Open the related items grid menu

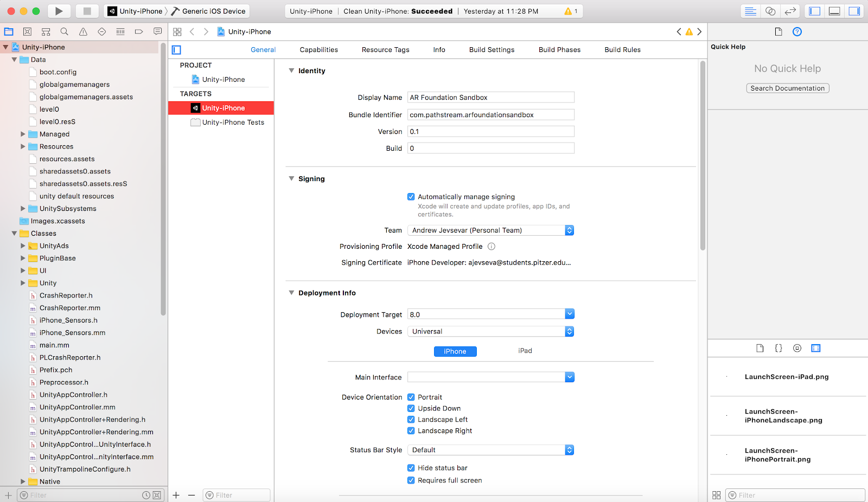[177, 32]
